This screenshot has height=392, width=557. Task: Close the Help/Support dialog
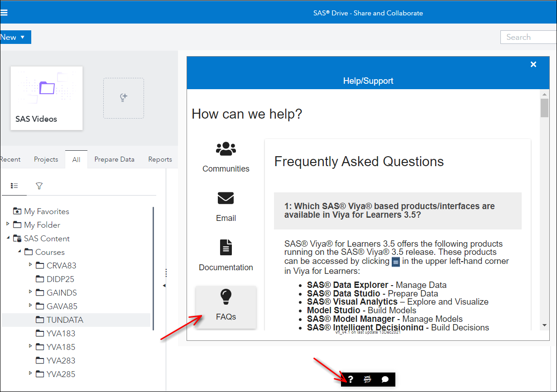coord(533,64)
